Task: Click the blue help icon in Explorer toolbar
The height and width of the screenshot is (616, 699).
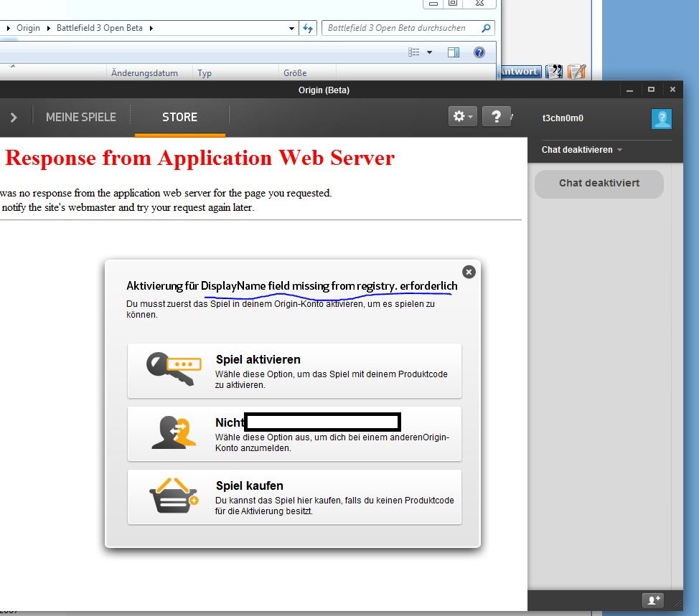Action: [x=479, y=52]
